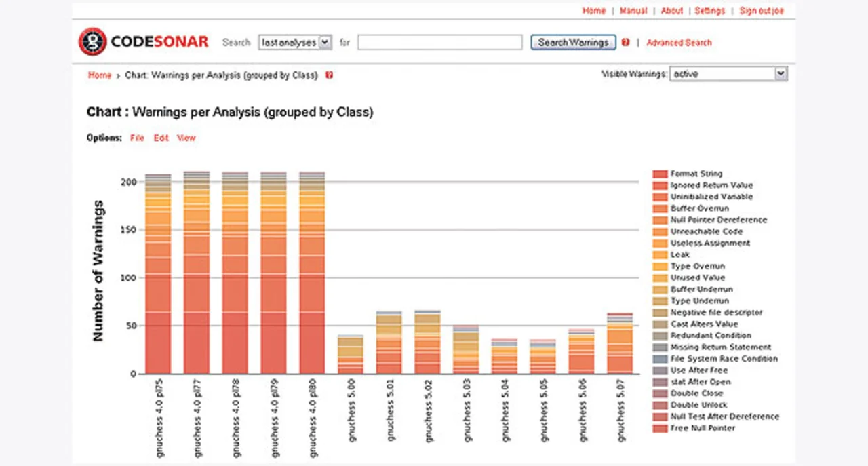This screenshot has width=868, height=466.
Task: Click the gnuchess 4.0 pl79 bar
Action: pos(273,273)
